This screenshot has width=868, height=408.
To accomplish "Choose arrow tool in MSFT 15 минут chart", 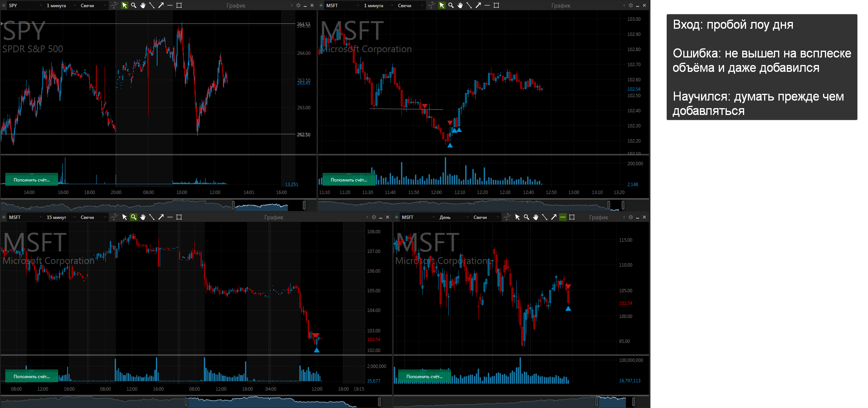I will (161, 217).
